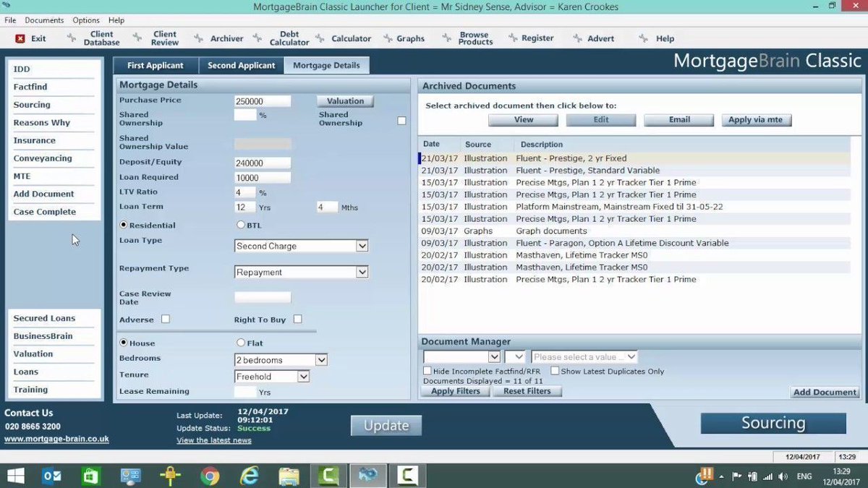Screen dimensions: 868x488
Task: Click the Case Review Date field
Action: [x=263, y=297]
